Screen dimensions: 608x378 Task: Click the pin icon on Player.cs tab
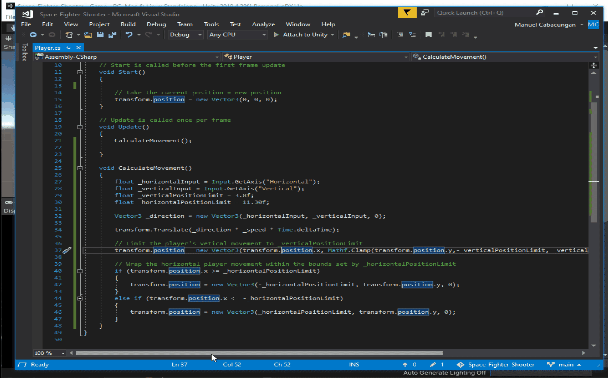point(69,48)
